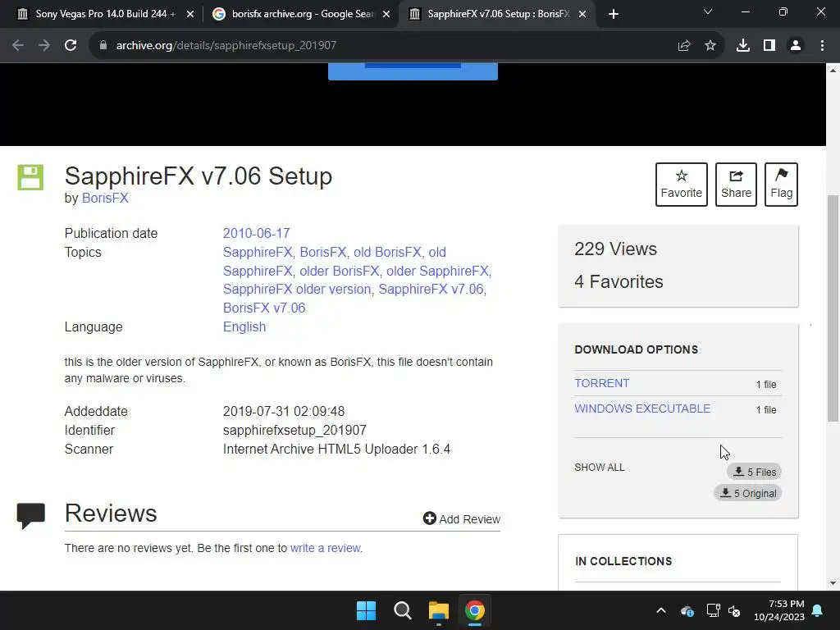
Task: Click the OneDrive cloud tray icon
Action: (687, 610)
